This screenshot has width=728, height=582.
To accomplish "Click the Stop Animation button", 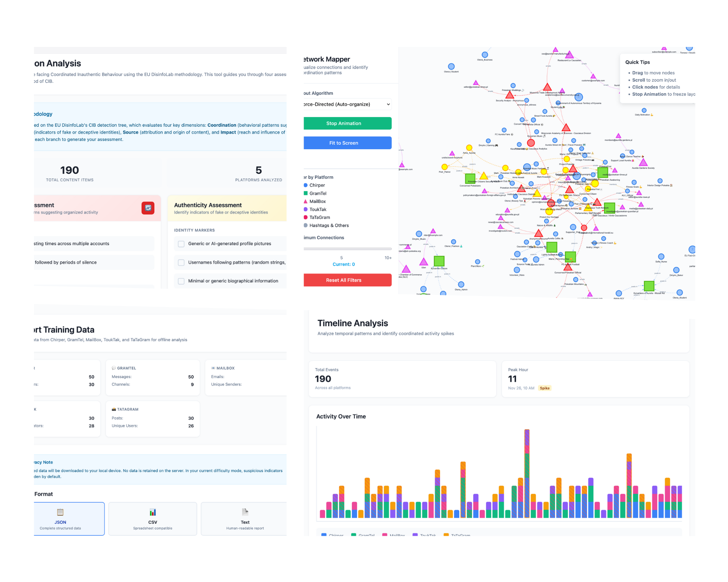I will pyautogui.click(x=347, y=123).
